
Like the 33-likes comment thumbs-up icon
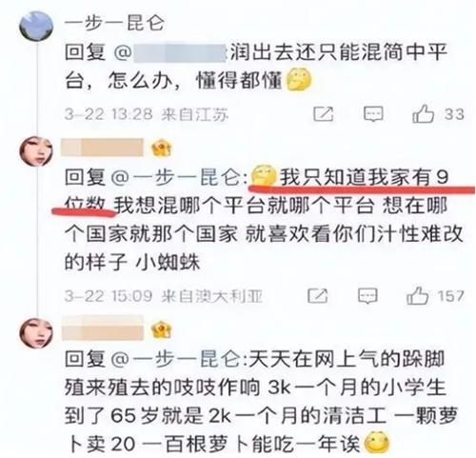pyautogui.click(x=424, y=113)
